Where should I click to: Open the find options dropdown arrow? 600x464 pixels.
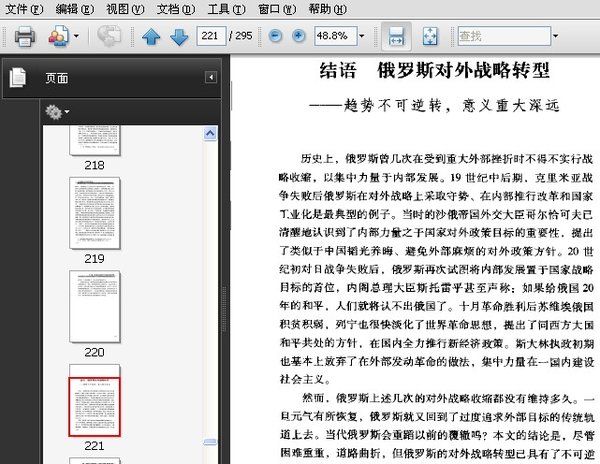556,36
